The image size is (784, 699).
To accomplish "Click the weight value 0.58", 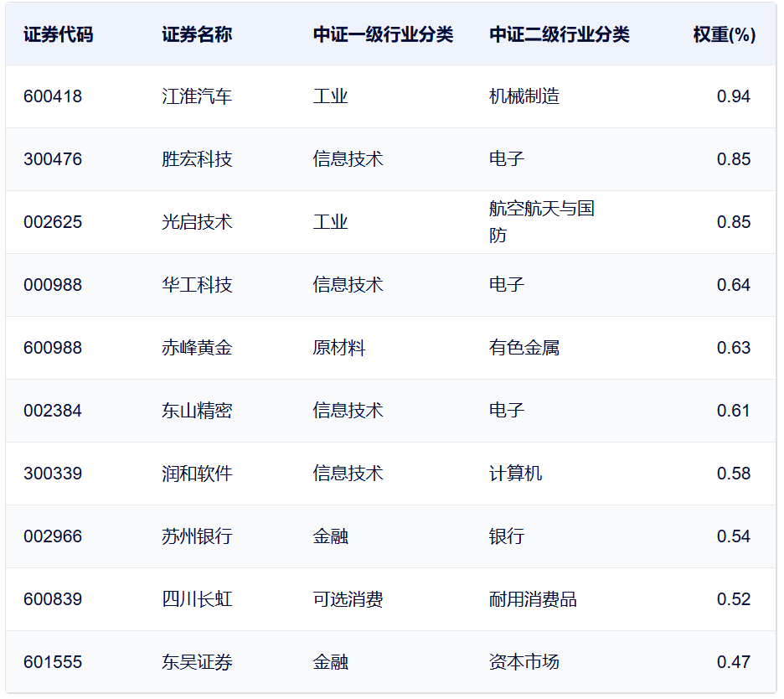I will [x=733, y=474].
